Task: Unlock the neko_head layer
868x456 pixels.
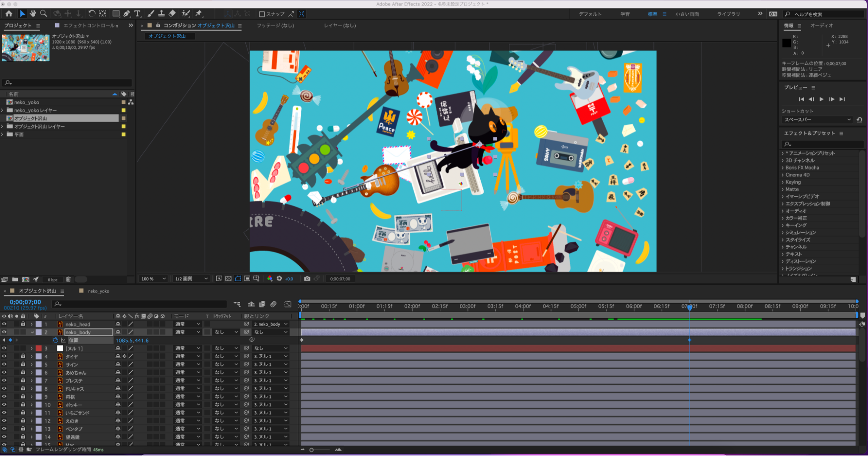Action: tap(23, 324)
